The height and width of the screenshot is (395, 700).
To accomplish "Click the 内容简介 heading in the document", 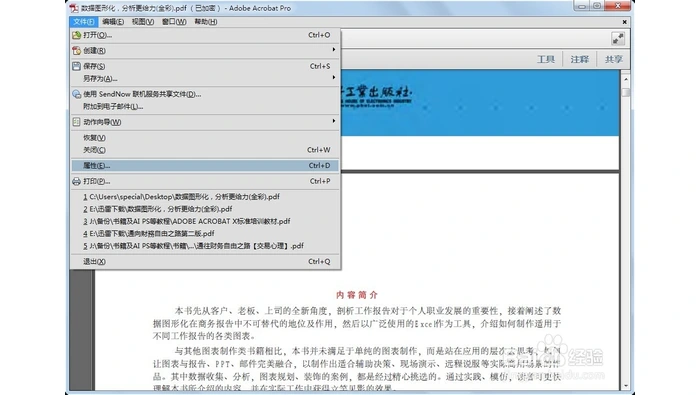I will pos(357,295).
